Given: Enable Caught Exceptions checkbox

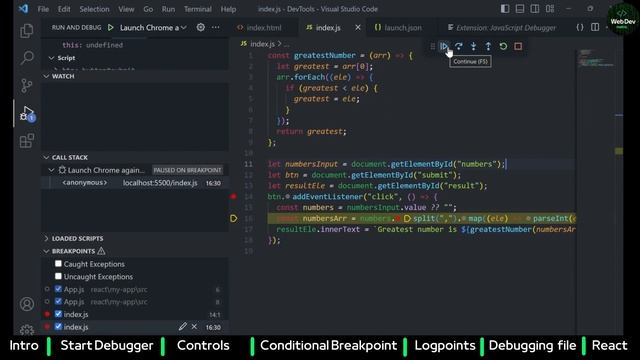Looking at the screenshot, I should (58, 264).
